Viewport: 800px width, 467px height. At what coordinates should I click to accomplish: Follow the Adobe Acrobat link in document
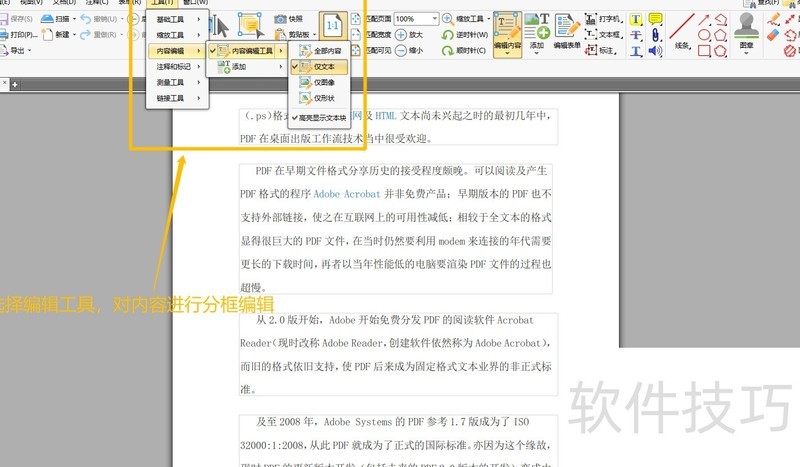click(347, 194)
